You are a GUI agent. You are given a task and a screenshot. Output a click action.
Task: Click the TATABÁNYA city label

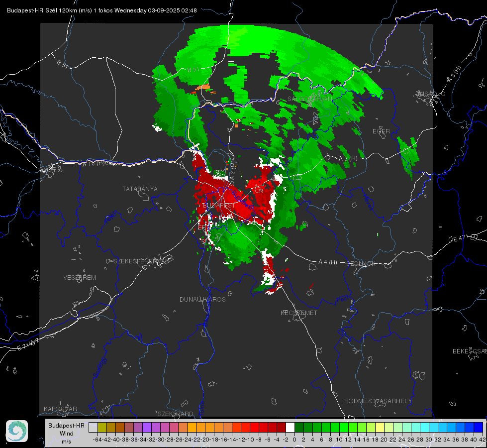[140, 189]
